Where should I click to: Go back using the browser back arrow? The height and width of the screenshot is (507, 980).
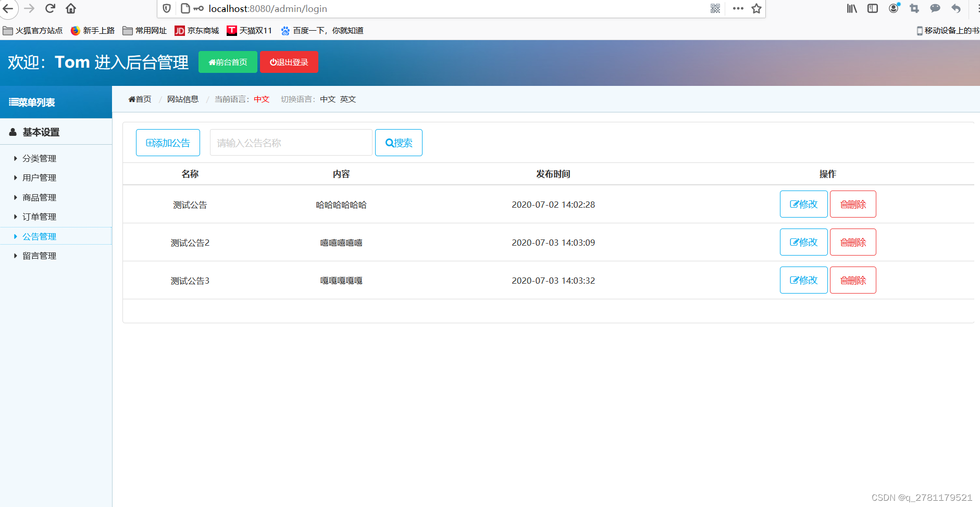[x=8, y=8]
